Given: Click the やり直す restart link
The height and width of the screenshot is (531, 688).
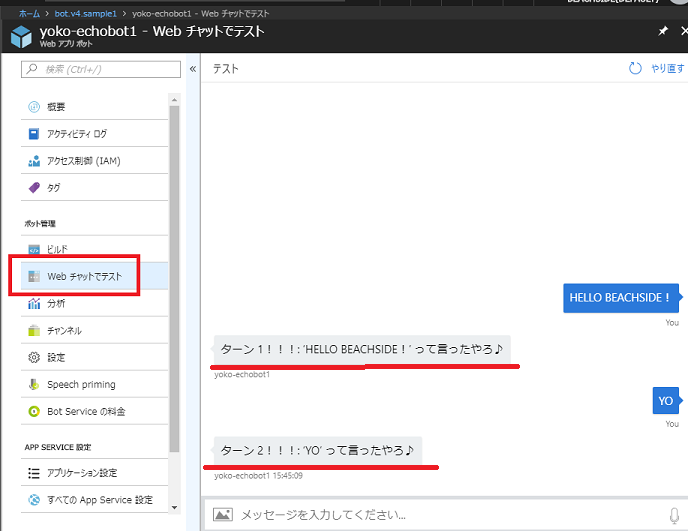Looking at the screenshot, I should [667, 68].
